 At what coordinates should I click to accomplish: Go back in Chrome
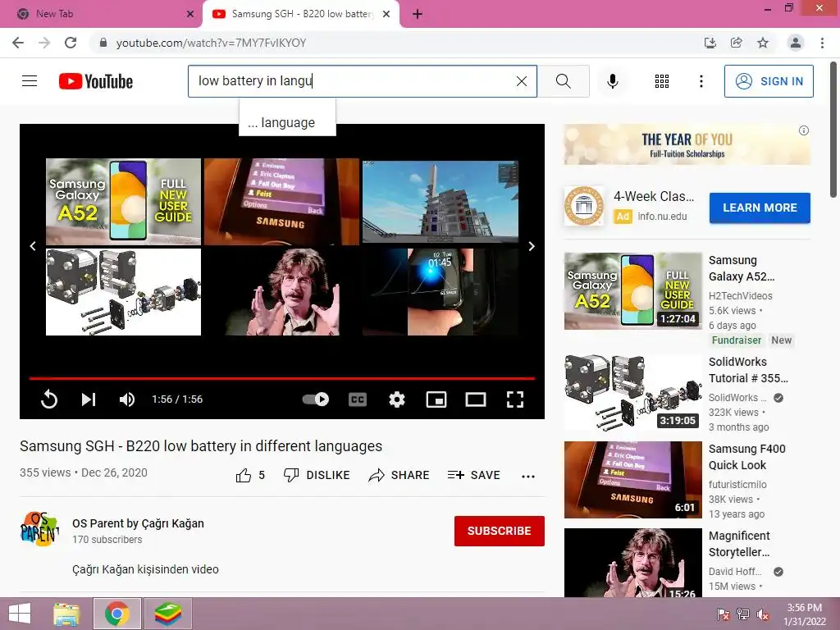coord(18,43)
